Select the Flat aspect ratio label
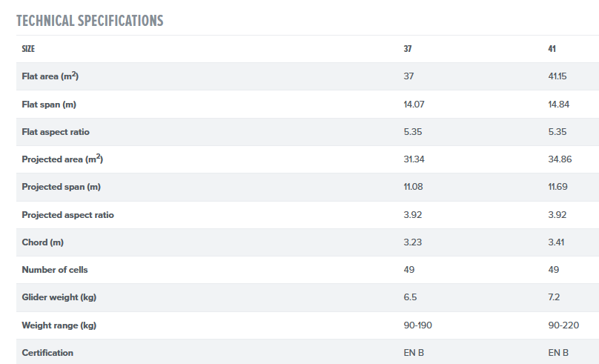Viewport: 599px width, 364px height. 56,132
